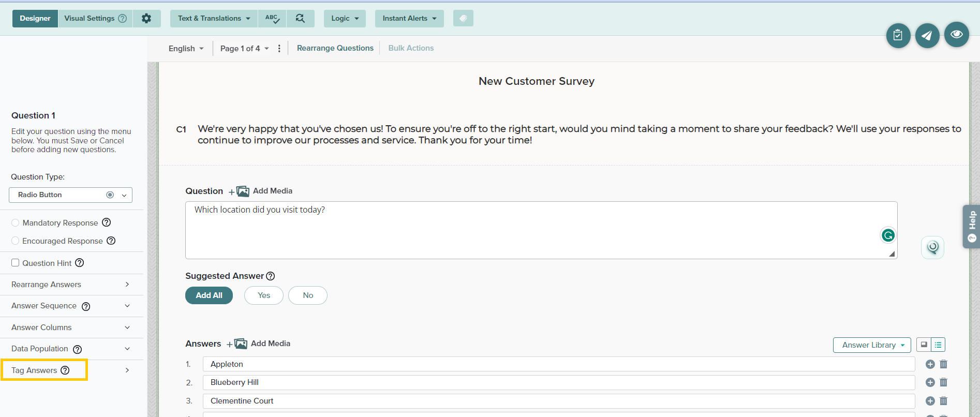Click the find and replace icon
The image size is (980, 417).
pos(300,19)
